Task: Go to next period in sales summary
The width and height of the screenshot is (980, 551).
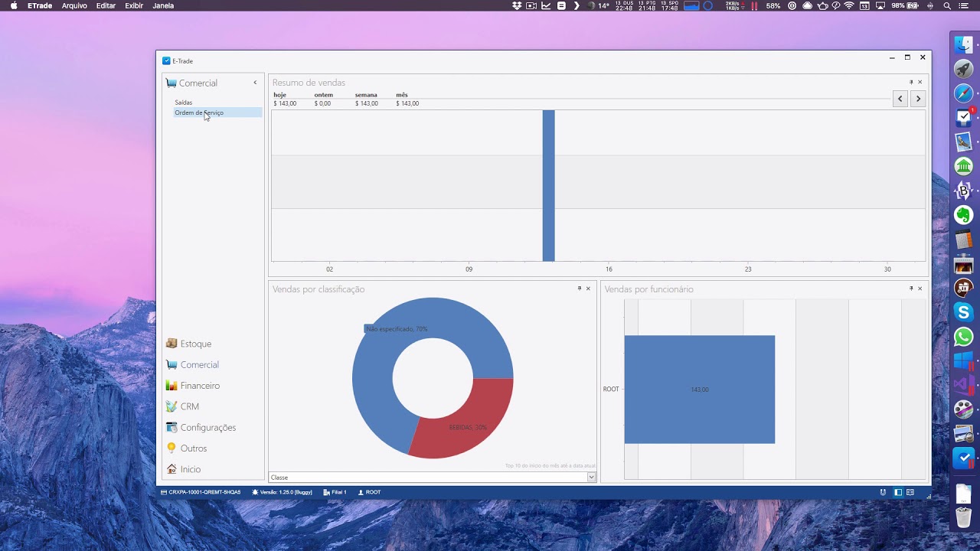Action: tap(918, 99)
